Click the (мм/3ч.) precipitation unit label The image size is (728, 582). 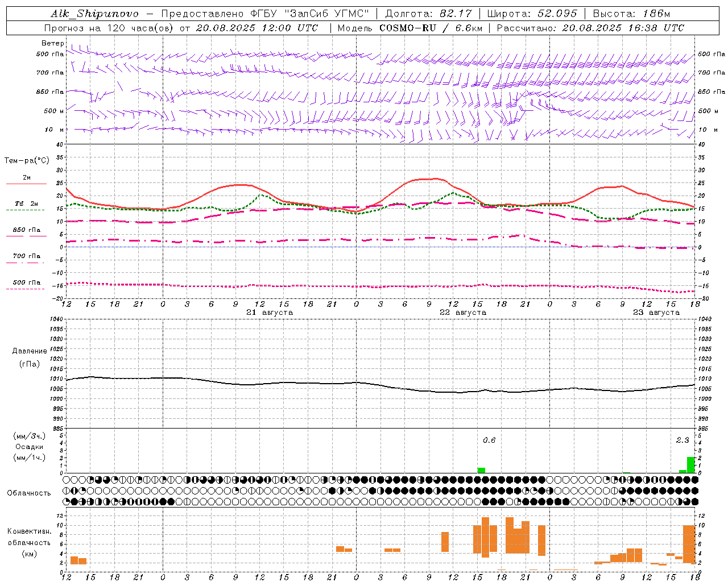click(x=29, y=436)
